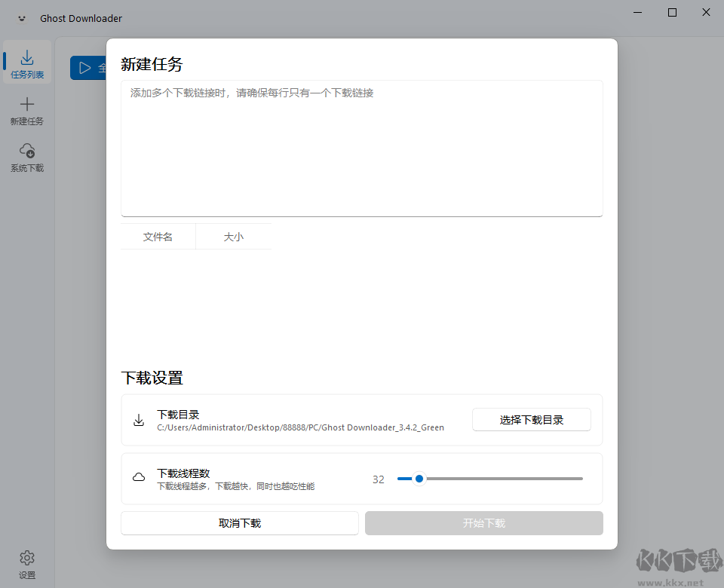Click the download icon beside 下载目录

[x=139, y=420]
